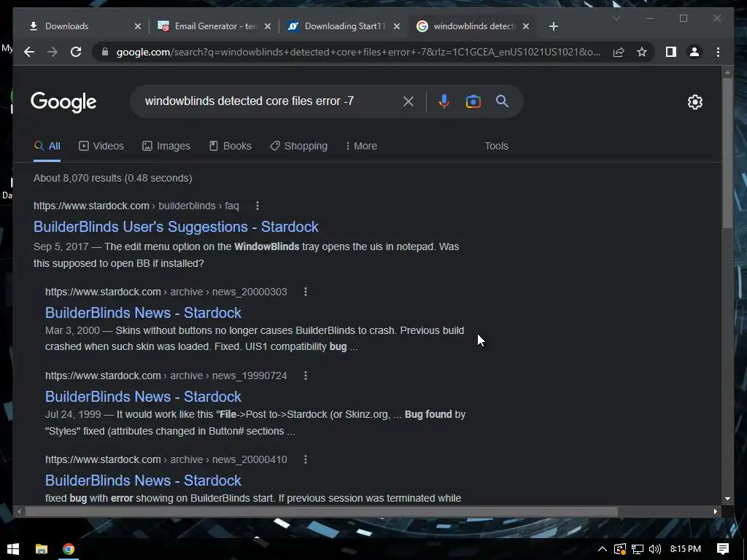The width and height of the screenshot is (747, 560).
Task: Show hidden system tray icons
Action: tap(602, 549)
